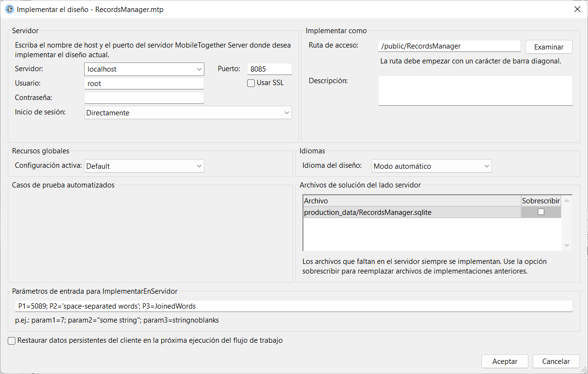588x374 pixels.
Task: Click the Ruta de acceso field
Action: coord(449,46)
